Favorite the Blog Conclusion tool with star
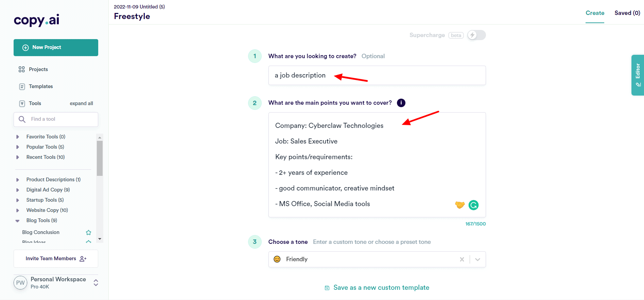Image resolution: width=644 pixels, height=300 pixels. click(x=89, y=232)
